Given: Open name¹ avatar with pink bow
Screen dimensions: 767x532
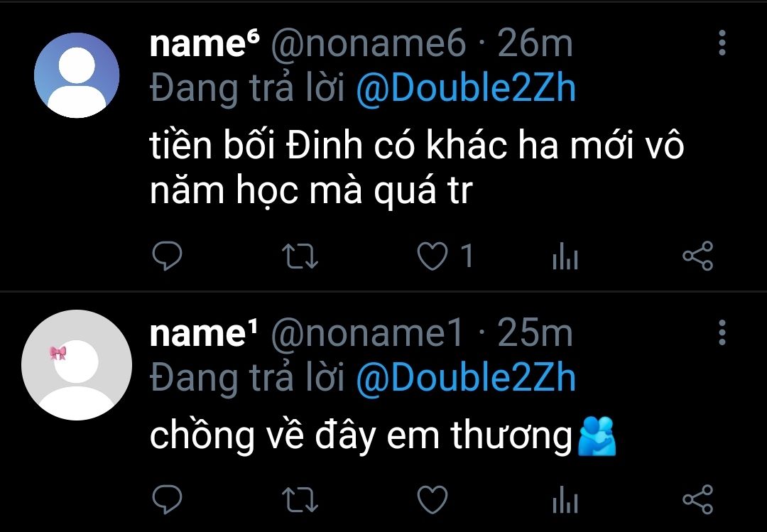Looking at the screenshot, I should 77,365.
